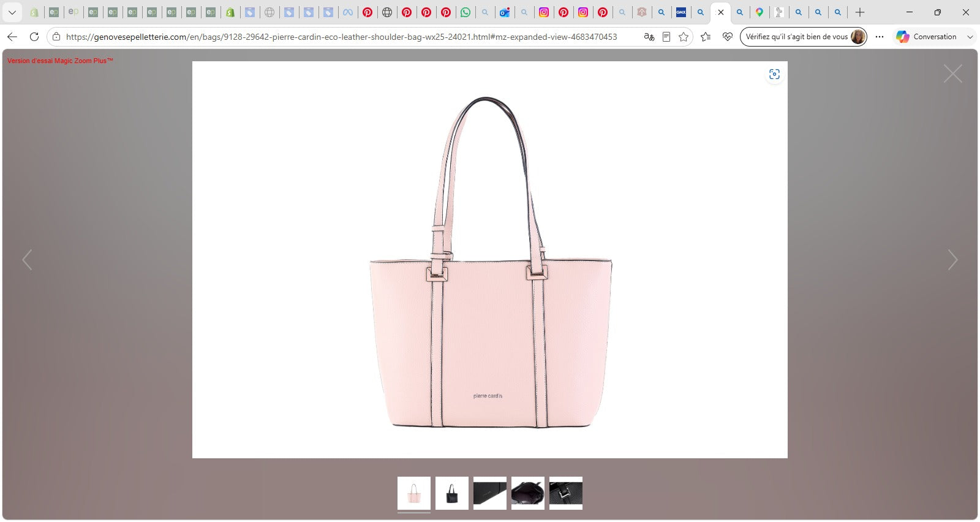Show the next product image

coord(953,260)
